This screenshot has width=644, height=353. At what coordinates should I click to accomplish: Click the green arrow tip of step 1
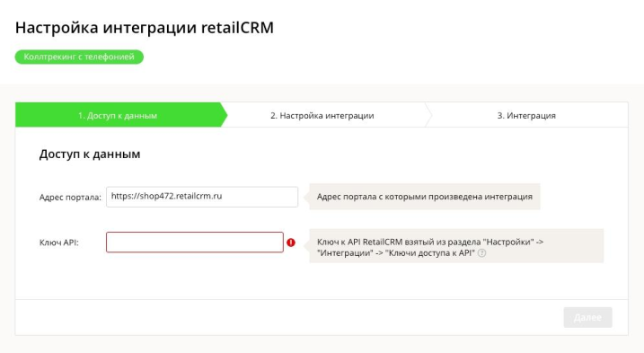tap(225, 115)
